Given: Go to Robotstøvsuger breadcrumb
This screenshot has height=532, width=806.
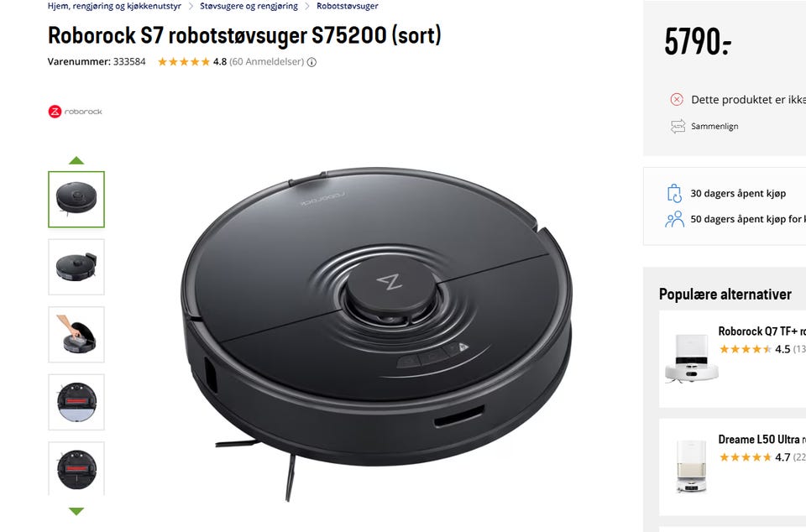Looking at the screenshot, I should point(347,6).
